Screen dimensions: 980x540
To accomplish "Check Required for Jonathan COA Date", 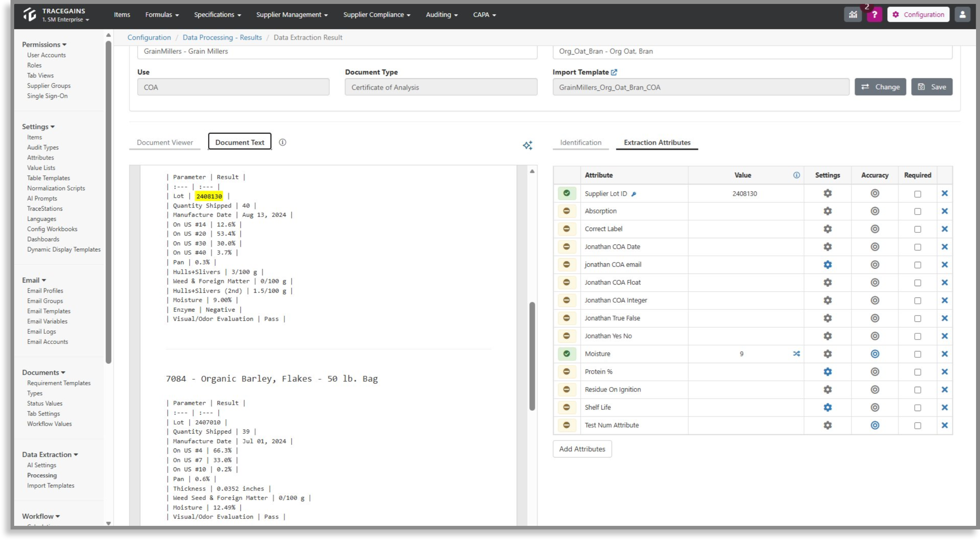I will pos(917,247).
